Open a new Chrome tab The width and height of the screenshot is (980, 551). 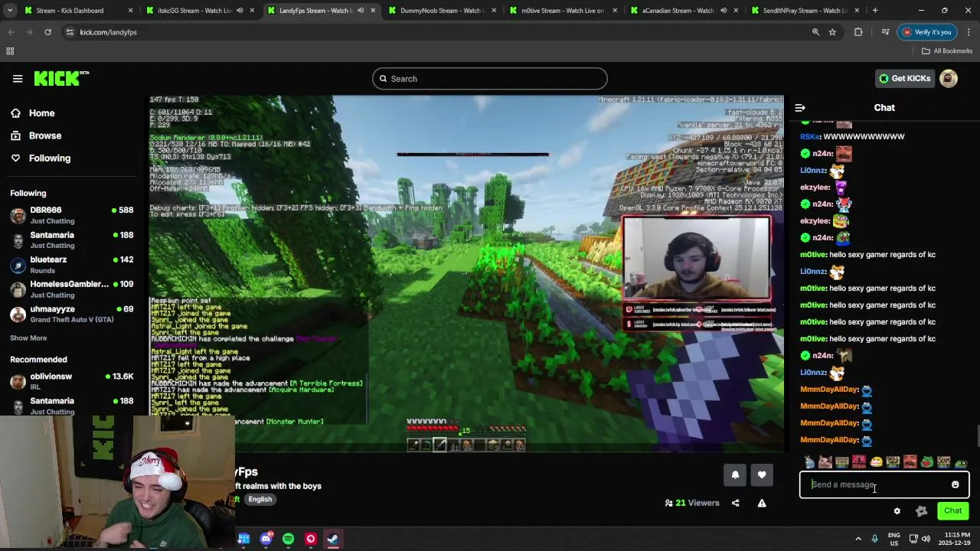[x=875, y=11]
